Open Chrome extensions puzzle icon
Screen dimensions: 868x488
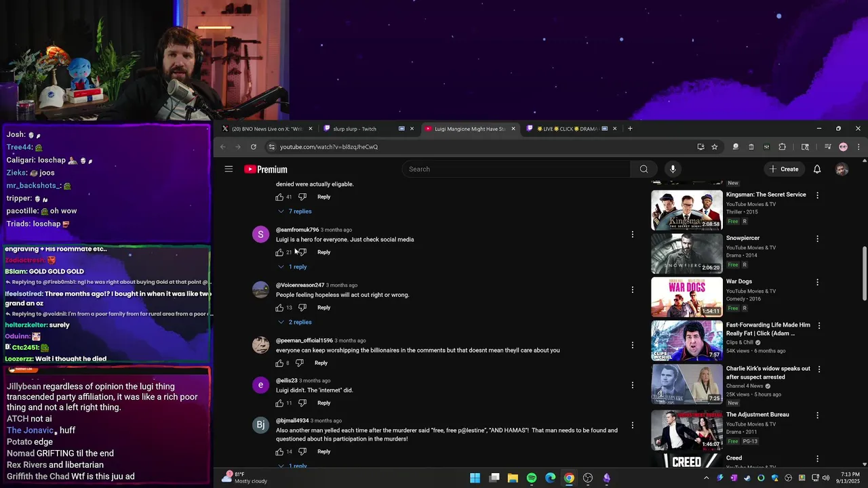782,146
